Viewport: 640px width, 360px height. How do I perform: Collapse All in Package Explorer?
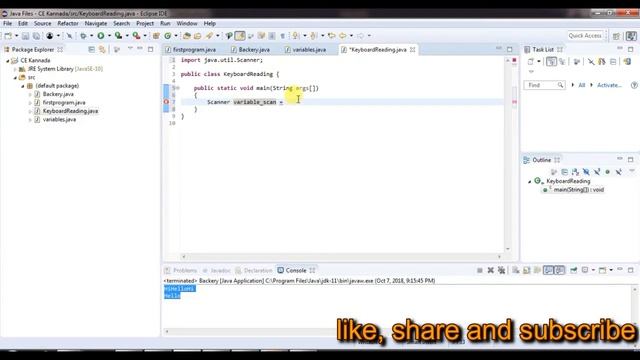(x=91, y=49)
